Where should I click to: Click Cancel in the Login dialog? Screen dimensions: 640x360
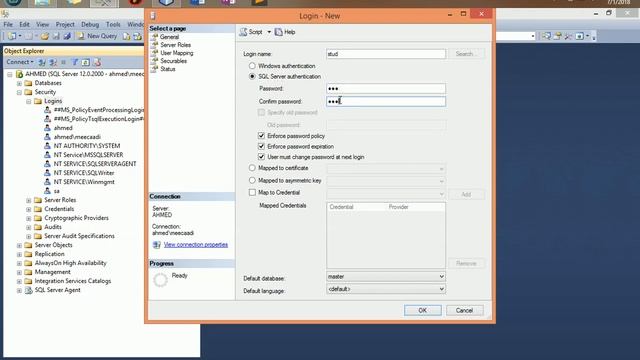tap(464, 310)
